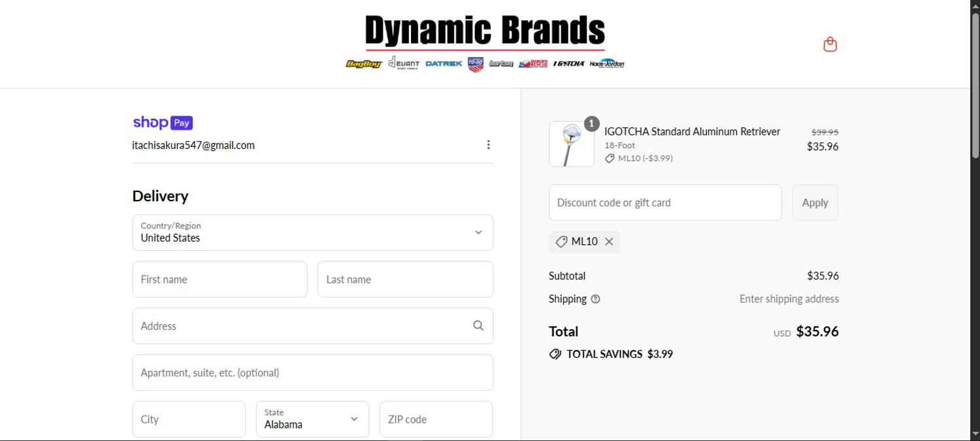Click the ZIP code field

coord(436,419)
